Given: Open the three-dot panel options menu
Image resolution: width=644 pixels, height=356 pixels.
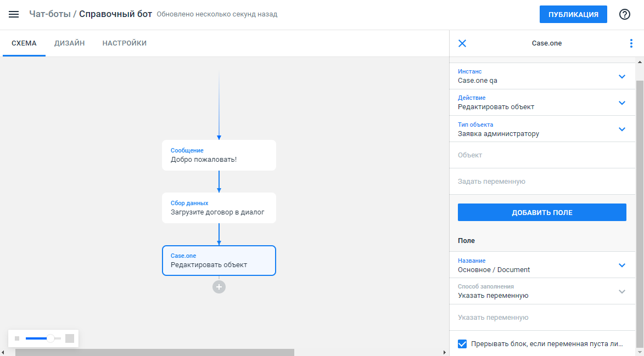Looking at the screenshot, I should click(x=631, y=43).
